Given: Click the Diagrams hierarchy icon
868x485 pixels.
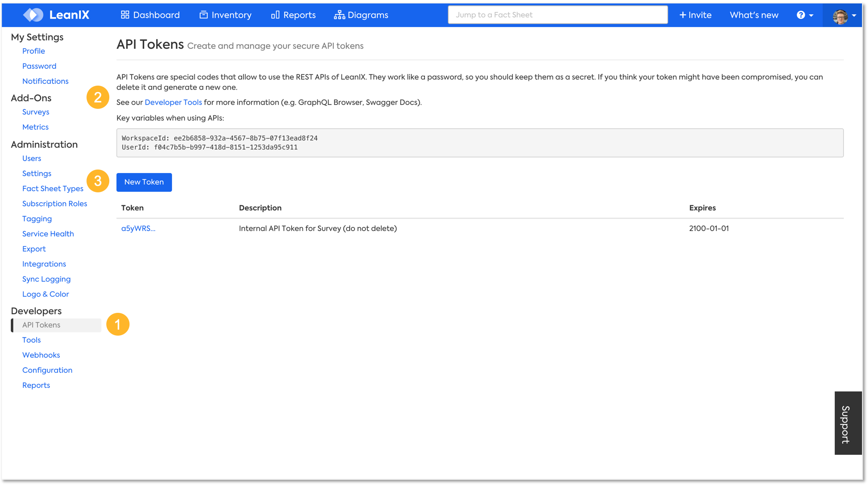Looking at the screenshot, I should click(339, 15).
